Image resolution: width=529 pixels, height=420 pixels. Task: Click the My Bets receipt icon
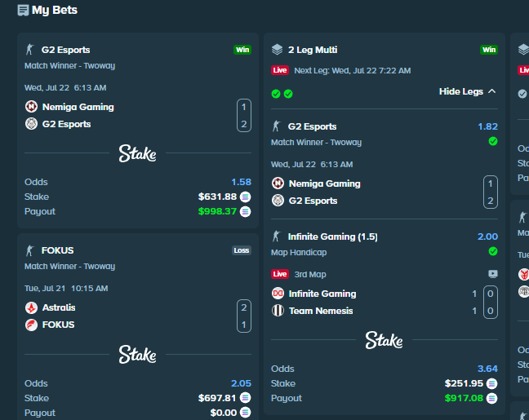click(x=23, y=10)
